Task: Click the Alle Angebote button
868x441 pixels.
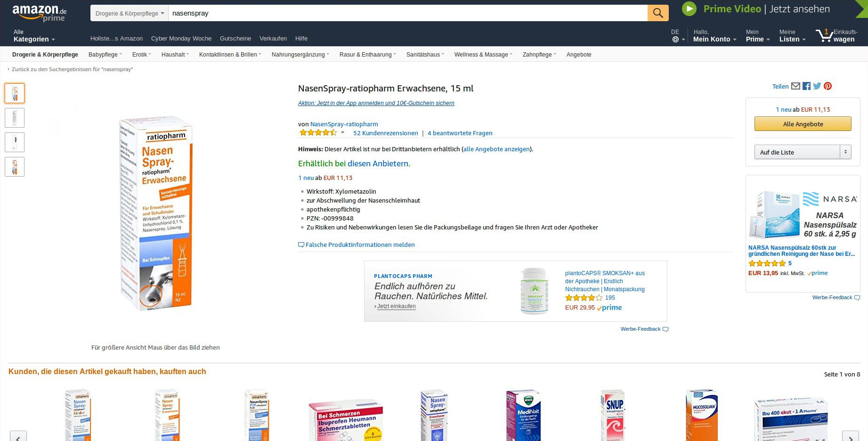Action: [803, 124]
